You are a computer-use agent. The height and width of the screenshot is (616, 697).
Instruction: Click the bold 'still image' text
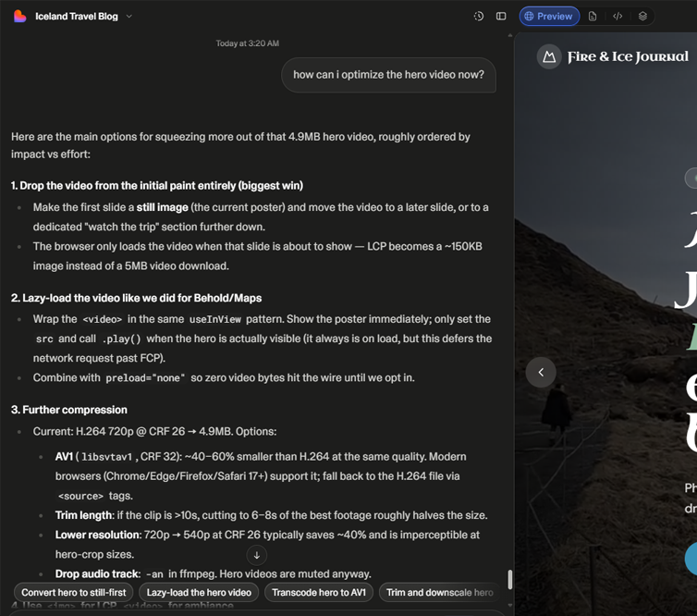[163, 207]
